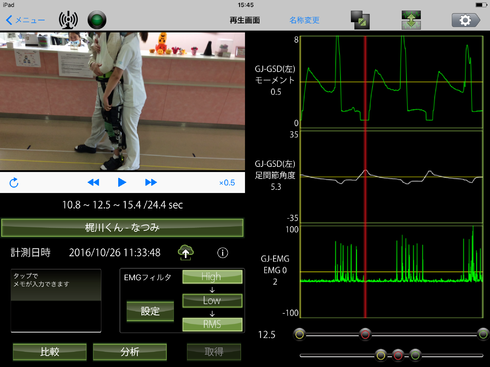The height and width of the screenshot is (367, 490).
Task: Check the battery icon in status bar
Action: tap(481, 5)
